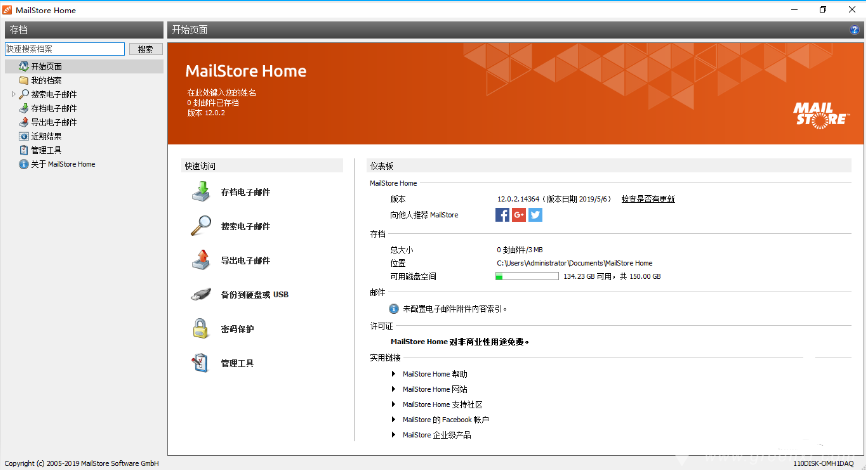Open MailStore 企业级产品 link
866x470 pixels.
coord(437,435)
